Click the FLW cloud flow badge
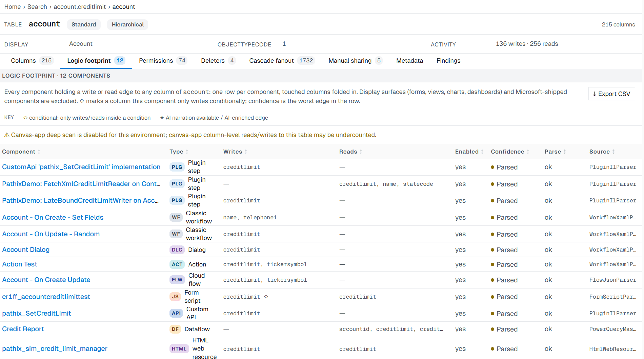The width and height of the screenshot is (644, 359). pos(177,280)
